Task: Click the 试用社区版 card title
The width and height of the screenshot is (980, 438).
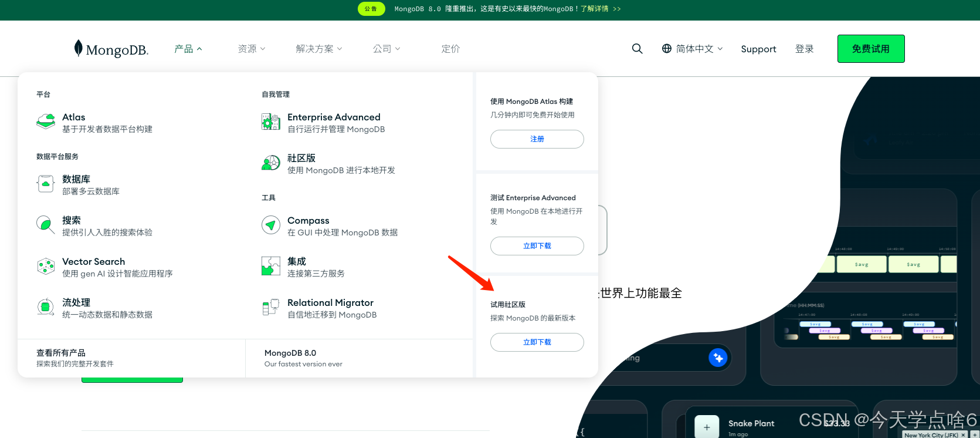Action: coord(508,304)
